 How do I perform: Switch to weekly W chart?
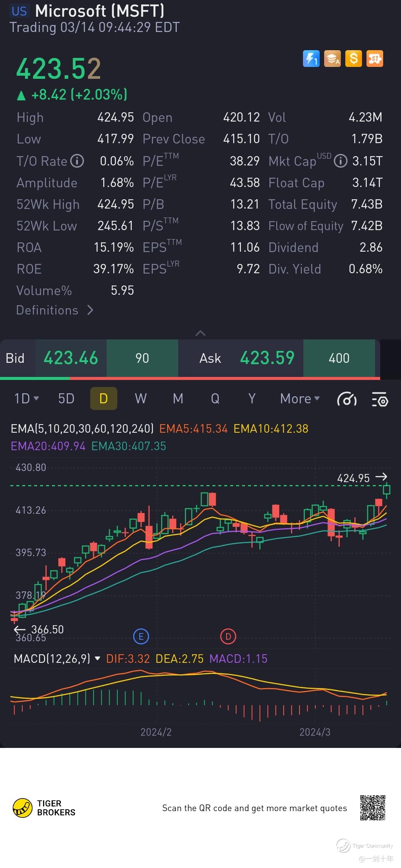pos(141,398)
